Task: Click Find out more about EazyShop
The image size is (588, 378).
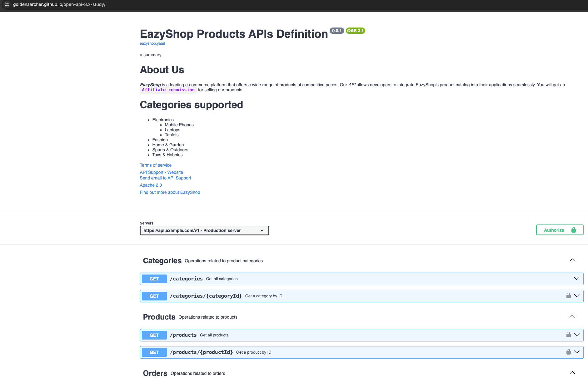Action: [x=170, y=192]
